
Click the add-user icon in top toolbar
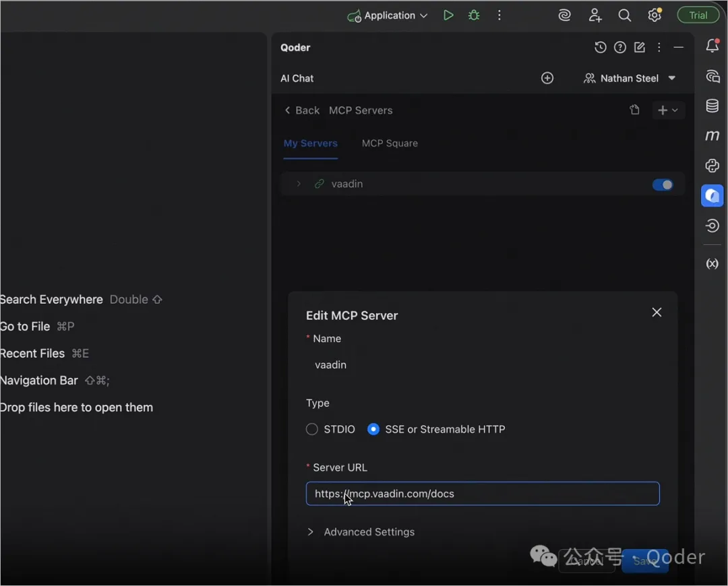[x=595, y=15]
